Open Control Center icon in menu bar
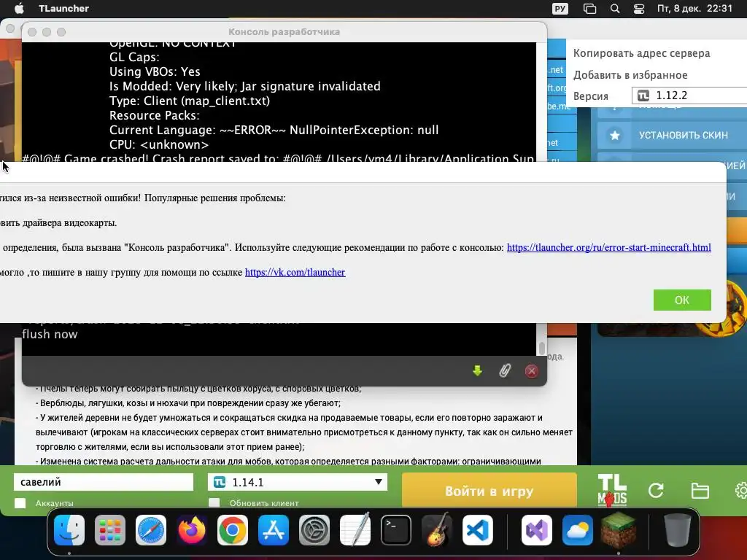 point(639,9)
